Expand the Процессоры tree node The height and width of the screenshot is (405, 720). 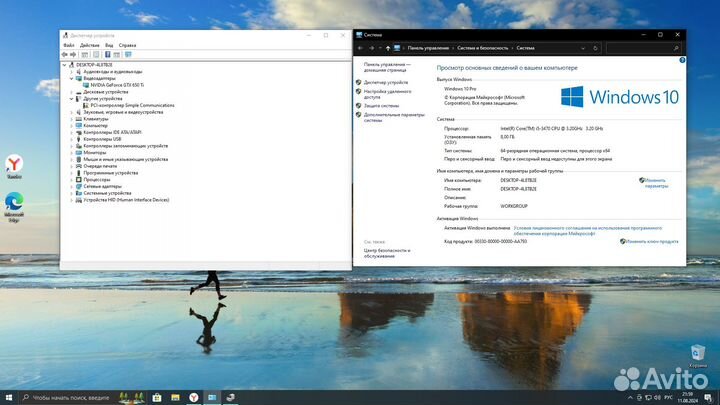click(x=72, y=179)
